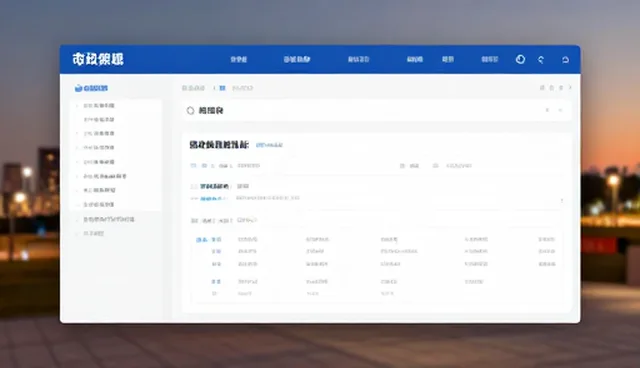The width and height of the screenshot is (640, 368).
Task: Click the curved refresh arrow icon in blue header
Action: pos(565,60)
